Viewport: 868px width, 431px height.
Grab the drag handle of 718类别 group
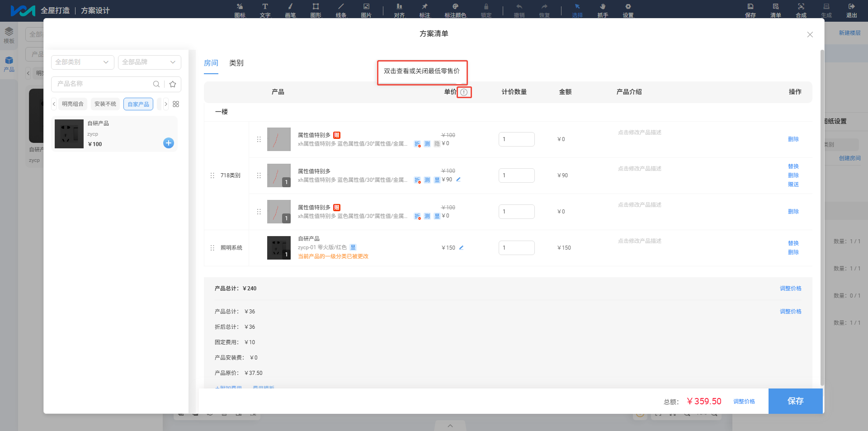pos(212,175)
